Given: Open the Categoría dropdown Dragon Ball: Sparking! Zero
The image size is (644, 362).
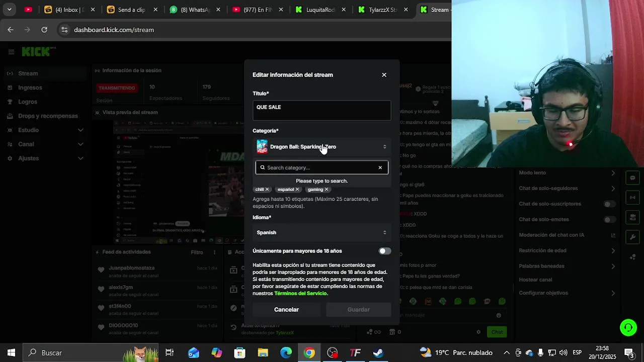Looking at the screenshot, I should click(x=322, y=147).
